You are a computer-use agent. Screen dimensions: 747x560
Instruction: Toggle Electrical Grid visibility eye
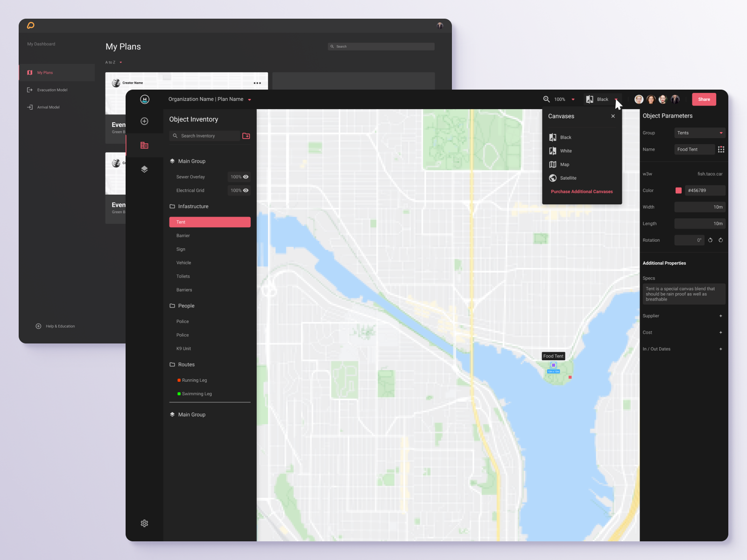[246, 190]
